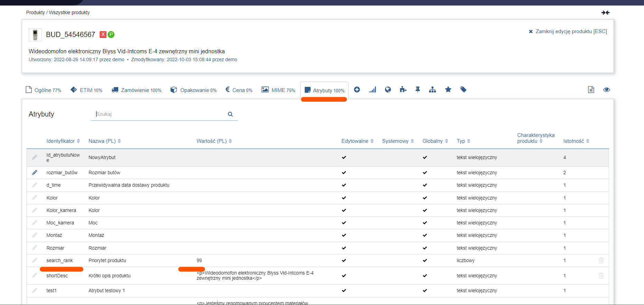Click the red X status badge
The image size is (644, 305).
pyautogui.click(x=103, y=34)
